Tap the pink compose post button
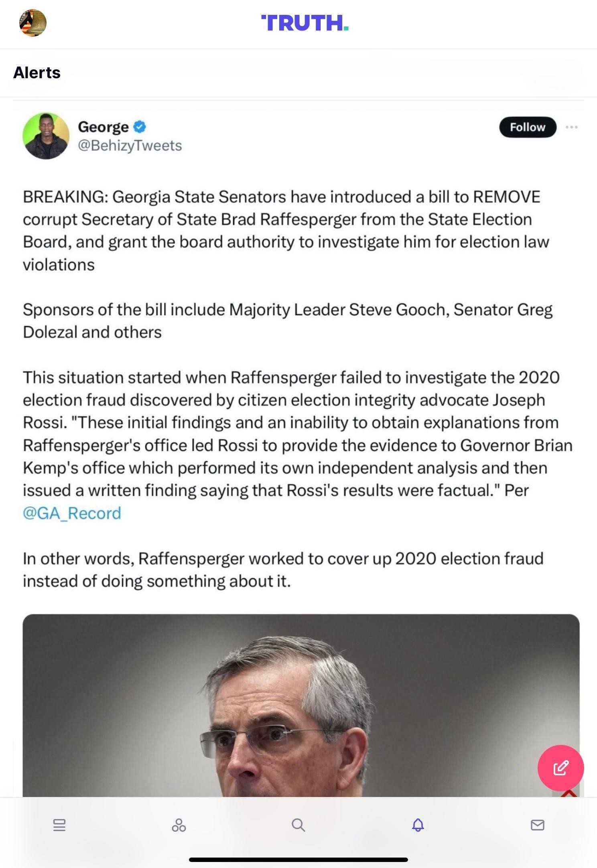The height and width of the screenshot is (868, 597). (560, 768)
